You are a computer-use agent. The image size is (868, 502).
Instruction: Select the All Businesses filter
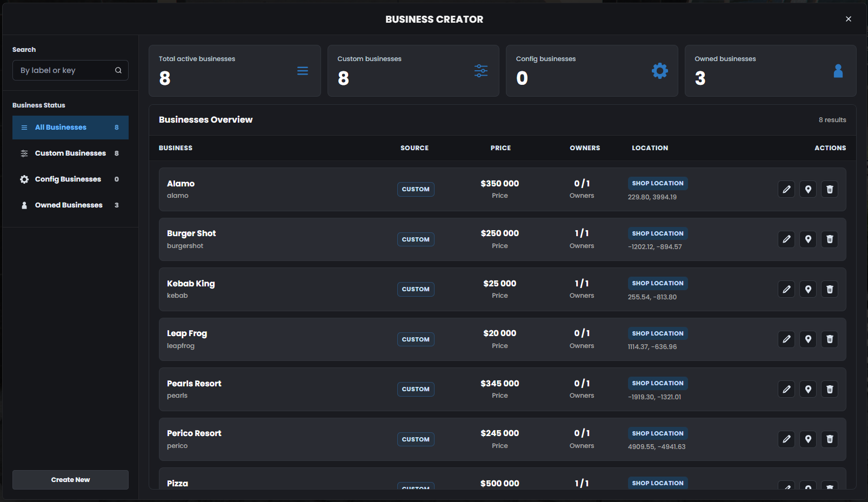(70, 128)
